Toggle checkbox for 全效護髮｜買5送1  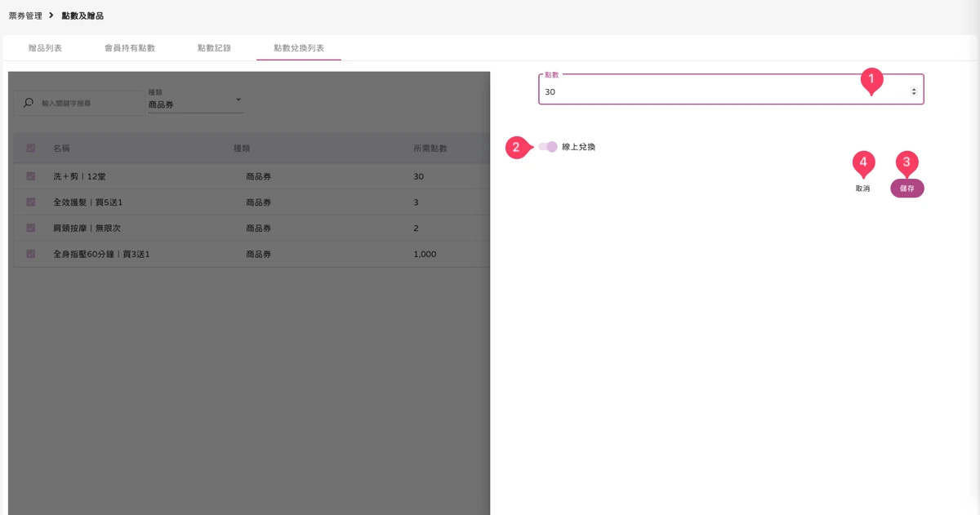click(x=31, y=202)
